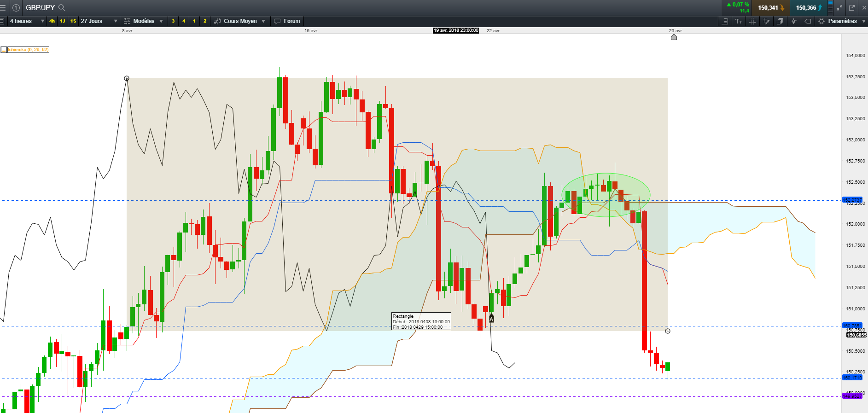This screenshot has height=413, width=868.
Task: Click the rectangle's bottom-right circle handle
Action: [x=668, y=331]
